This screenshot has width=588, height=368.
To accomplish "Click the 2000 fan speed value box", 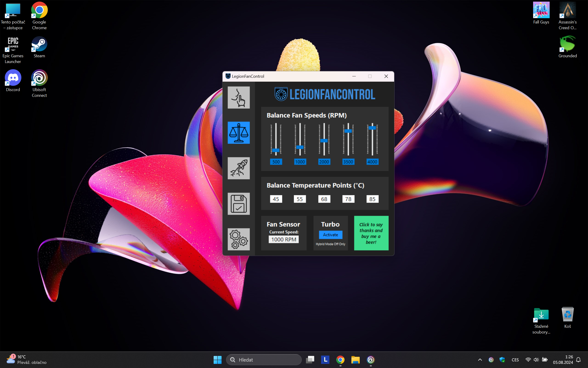I will pyautogui.click(x=324, y=162).
